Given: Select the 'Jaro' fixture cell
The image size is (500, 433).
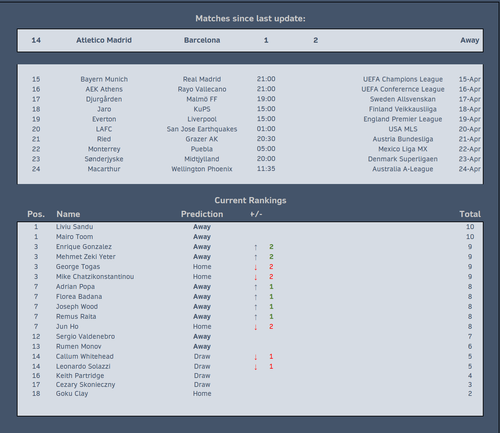Looking at the screenshot, I should click(104, 109).
